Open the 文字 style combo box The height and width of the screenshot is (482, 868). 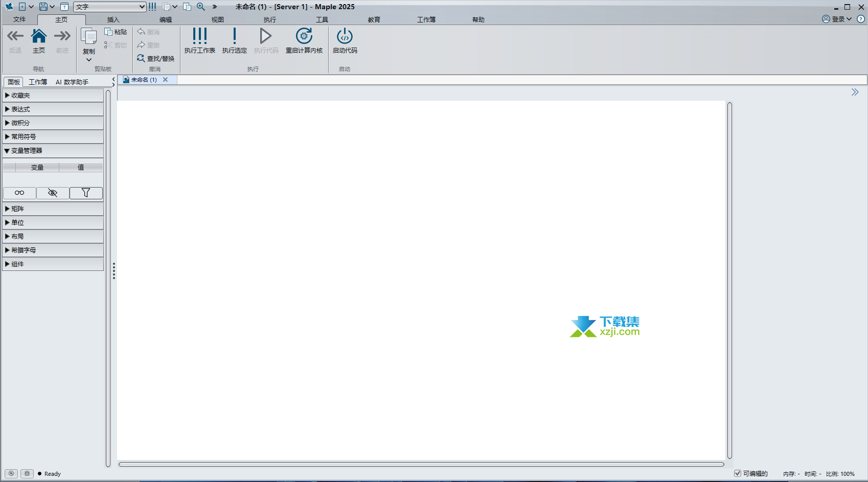(x=110, y=7)
